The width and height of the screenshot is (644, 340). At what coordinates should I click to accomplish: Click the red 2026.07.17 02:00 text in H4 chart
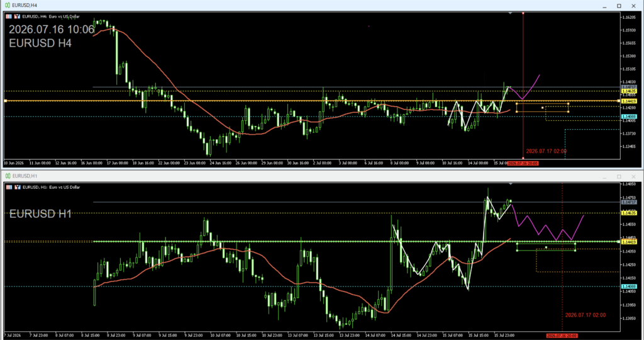tap(547, 151)
